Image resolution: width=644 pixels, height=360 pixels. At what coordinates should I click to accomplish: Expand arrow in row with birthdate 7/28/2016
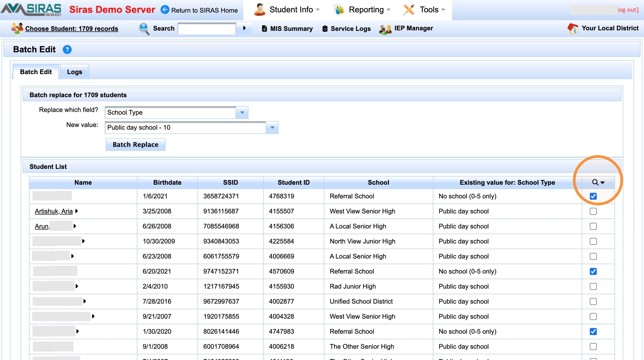[x=85, y=301]
